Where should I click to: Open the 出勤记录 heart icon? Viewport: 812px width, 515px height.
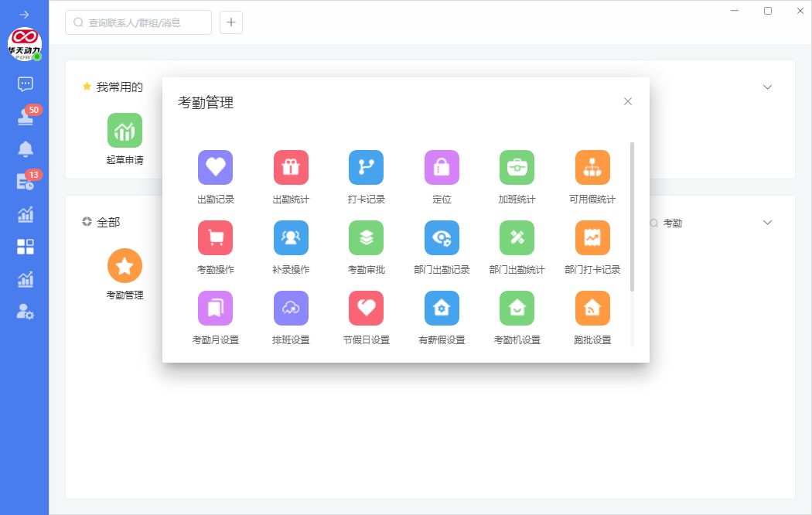(x=215, y=167)
